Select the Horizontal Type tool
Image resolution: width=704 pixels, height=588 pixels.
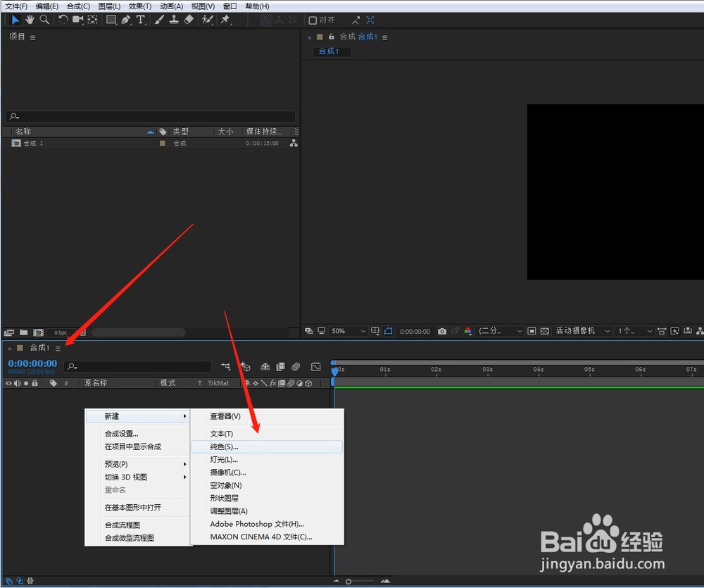[141, 20]
